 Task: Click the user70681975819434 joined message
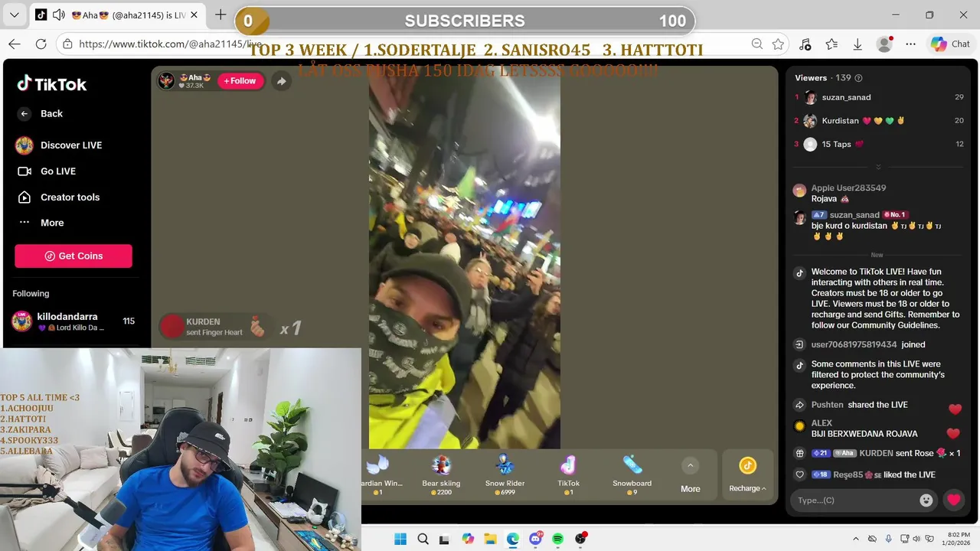(x=868, y=344)
